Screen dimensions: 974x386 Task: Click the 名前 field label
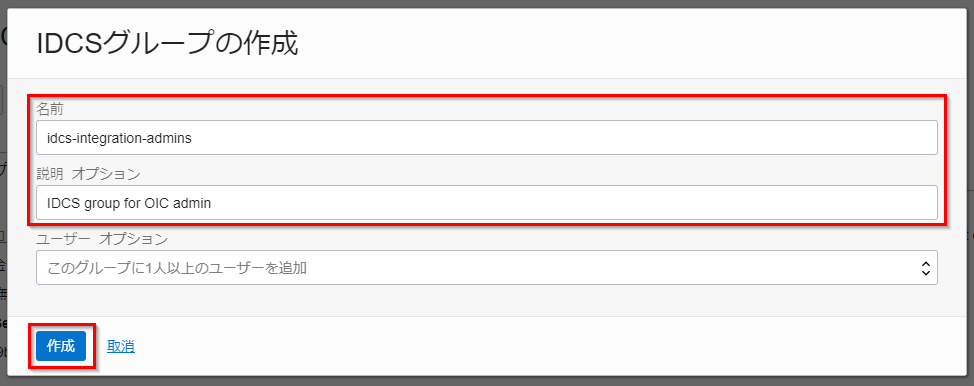[x=50, y=109]
